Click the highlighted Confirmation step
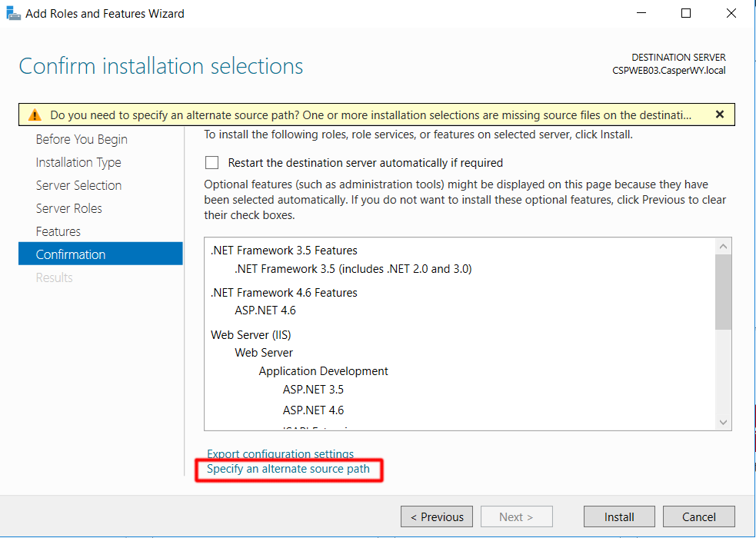Screen dimensions: 756x538 point(71,254)
